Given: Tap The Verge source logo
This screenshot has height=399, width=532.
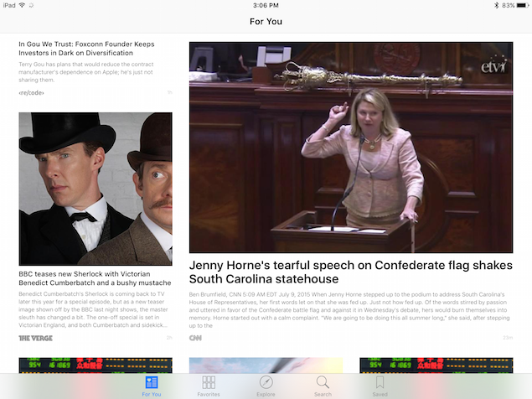Looking at the screenshot, I should click(36, 338).
